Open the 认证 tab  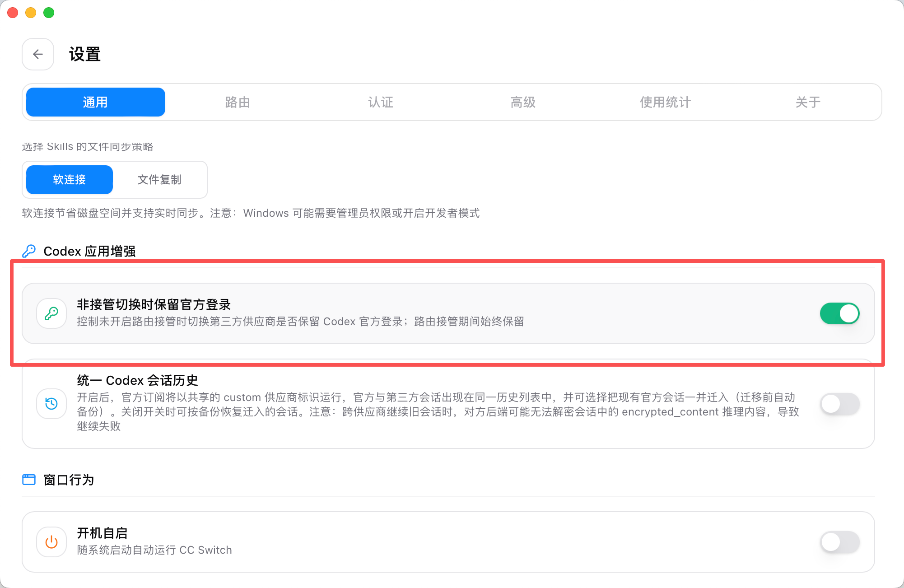(381, 102)
